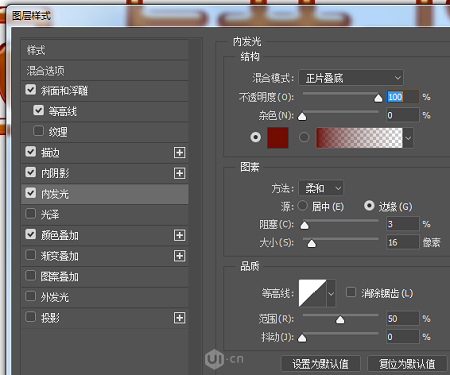Select 光泽 style row label
Image resolution: width=450 pixels, height=375 pixels.
[x=50, y=215]
